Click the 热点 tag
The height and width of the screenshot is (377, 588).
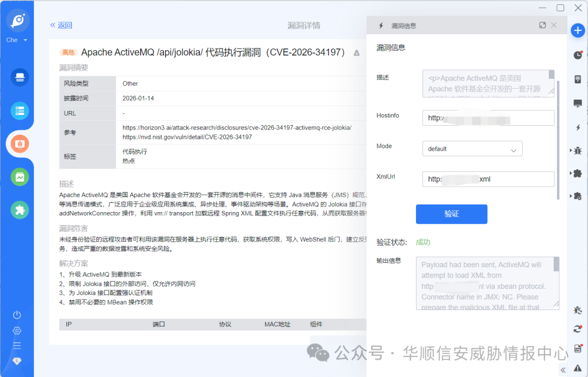(128, 161)
